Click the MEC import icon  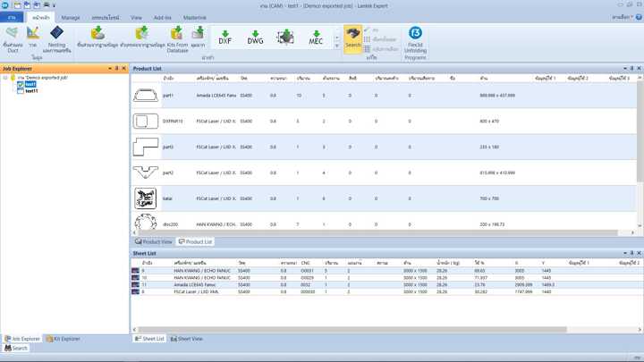coord(316,38)
